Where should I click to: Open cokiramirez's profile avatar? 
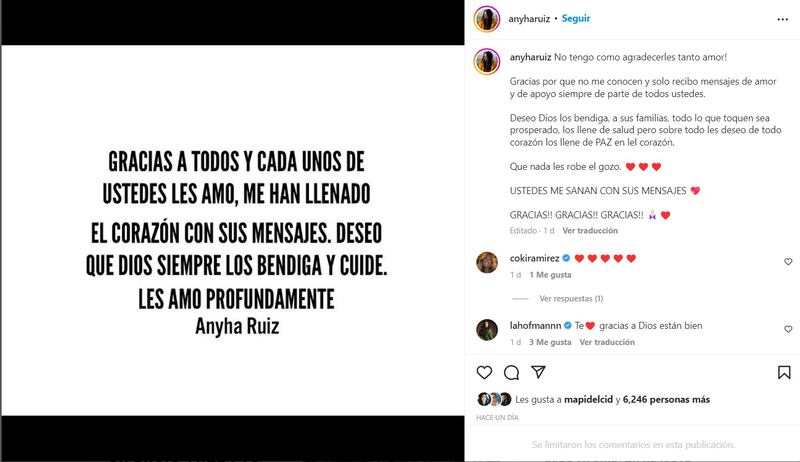click(x=487, y=263)
